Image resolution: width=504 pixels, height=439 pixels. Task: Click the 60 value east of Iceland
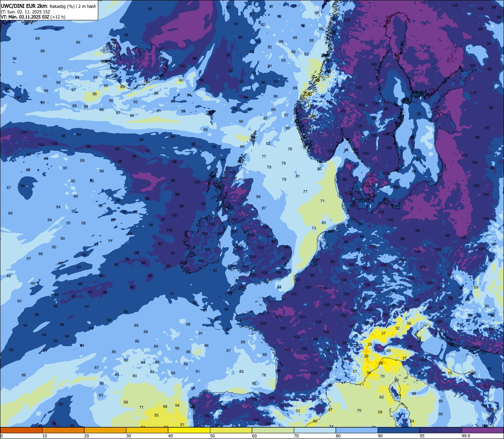pyautogui.click(x=181, y=80)
